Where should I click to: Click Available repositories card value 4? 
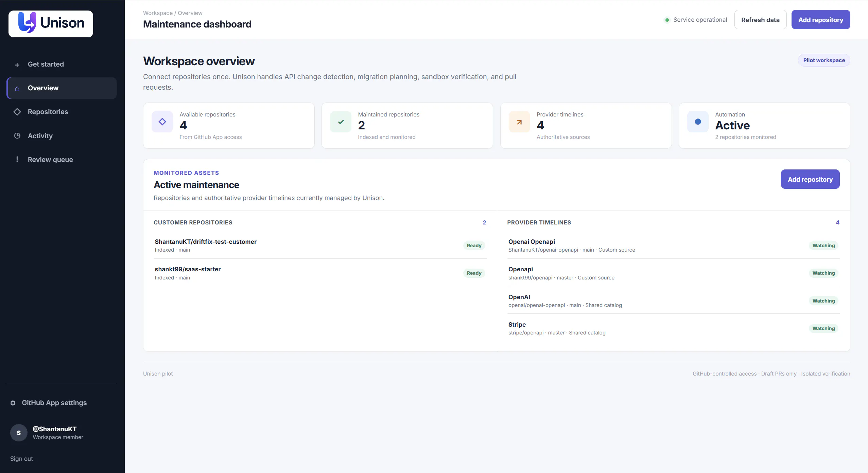pos(183,125)
